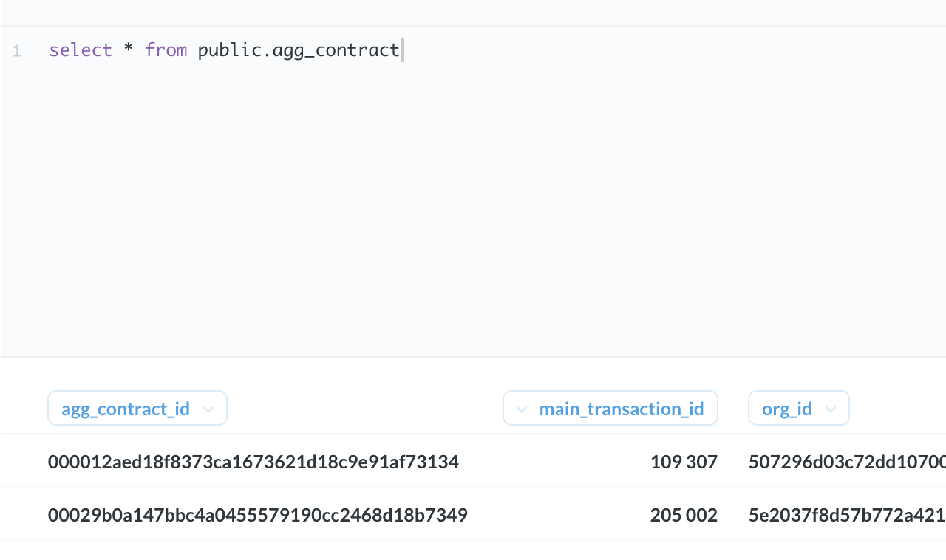
Task: Click the contract id starting with 00029b0a147
Action: point(257,514)
